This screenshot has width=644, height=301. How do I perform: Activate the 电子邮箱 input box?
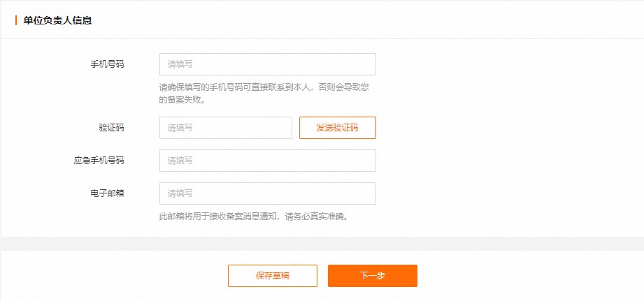267,193
